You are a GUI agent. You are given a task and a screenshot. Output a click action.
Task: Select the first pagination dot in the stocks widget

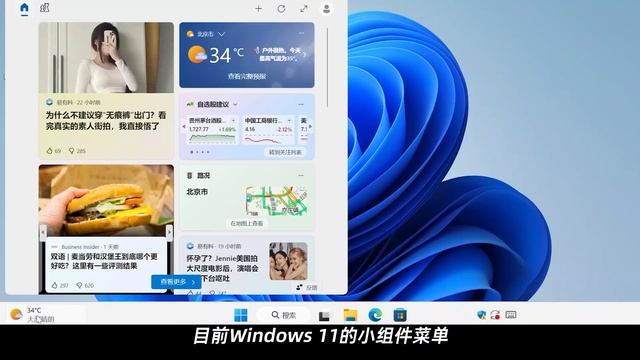[191, 152]
